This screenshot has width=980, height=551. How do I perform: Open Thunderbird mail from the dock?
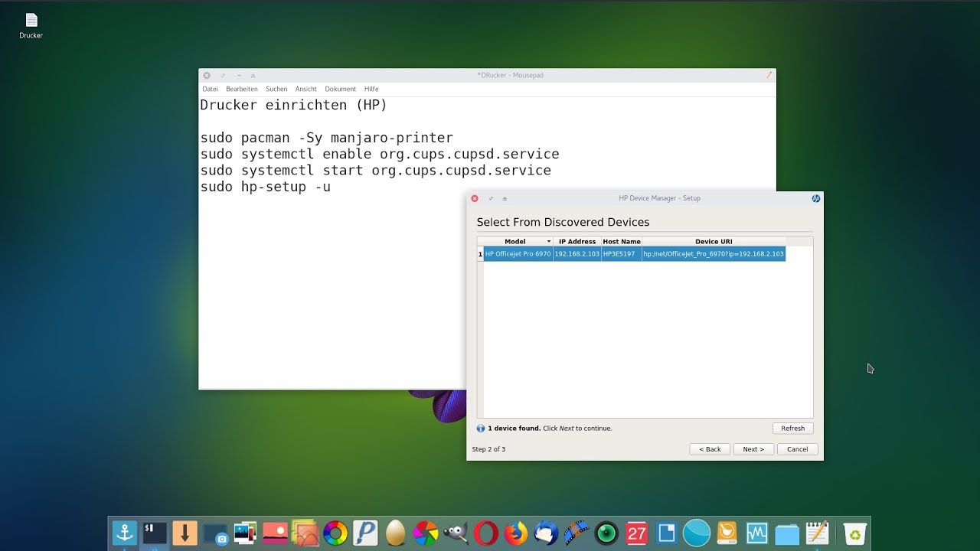(546, 533)
